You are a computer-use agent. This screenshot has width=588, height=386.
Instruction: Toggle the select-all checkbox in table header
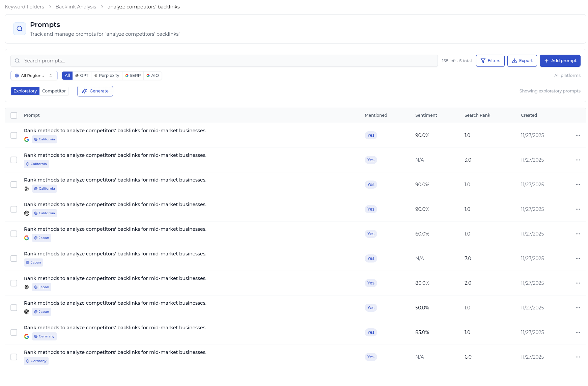[14, 115]
